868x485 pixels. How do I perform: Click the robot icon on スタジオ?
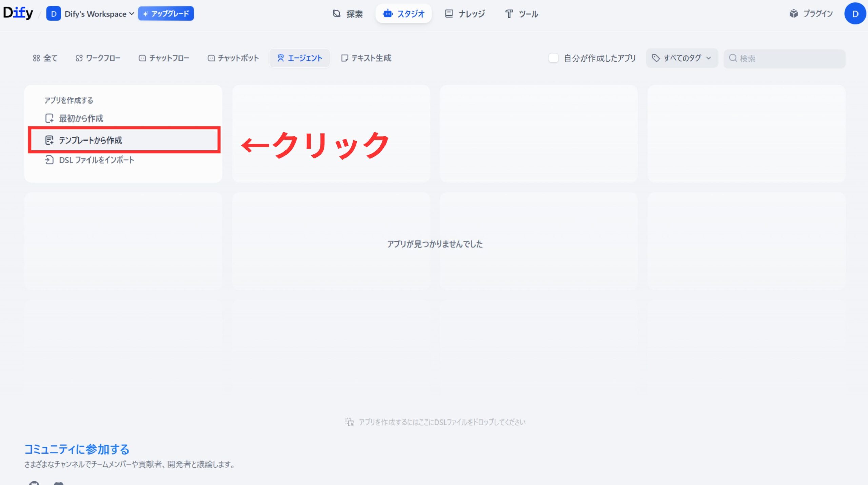388,14
